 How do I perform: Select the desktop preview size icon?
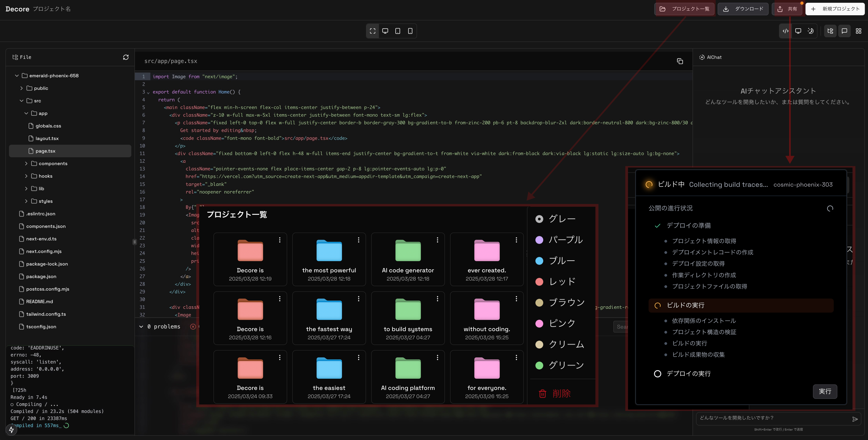pos(385,31)
